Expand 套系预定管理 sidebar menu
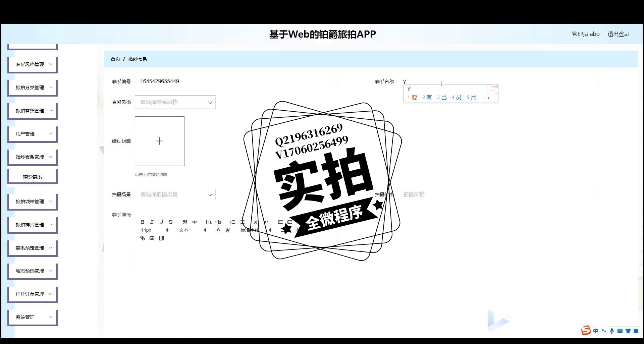The image size is (644, 344). pyautogui.click(x=33, y=248)
